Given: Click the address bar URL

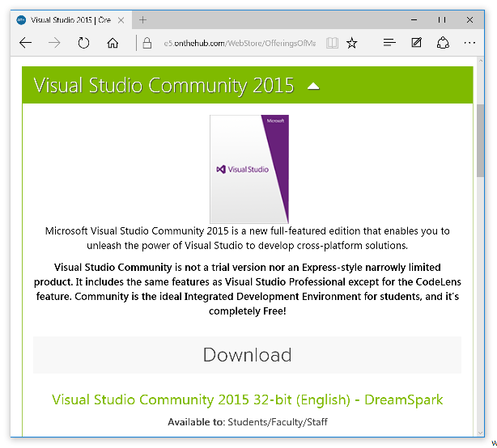Looking at the screenshot, I should click(240, 43).
